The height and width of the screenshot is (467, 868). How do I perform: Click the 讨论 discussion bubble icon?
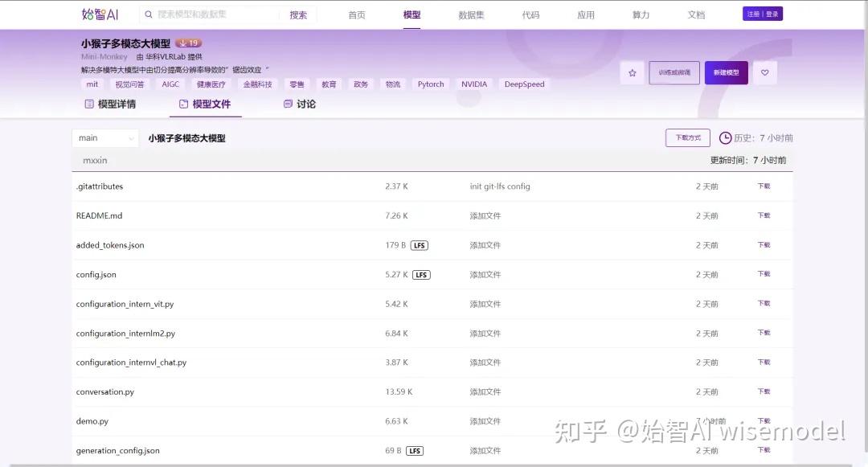[288, 104]
